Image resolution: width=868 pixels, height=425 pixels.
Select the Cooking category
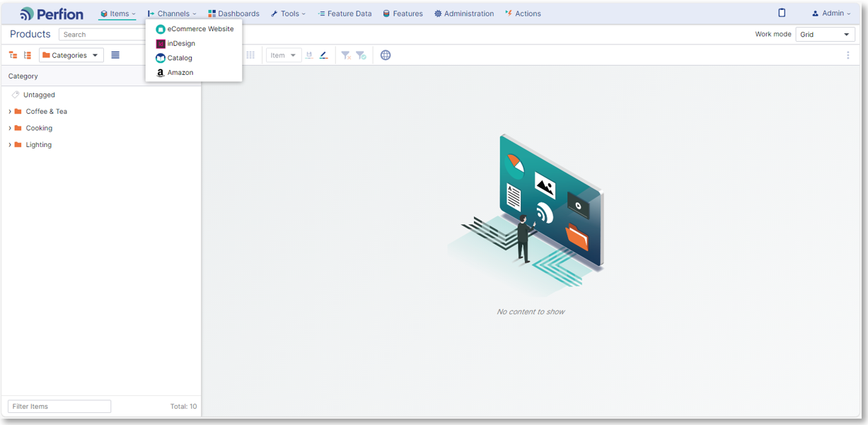point(39,128)
